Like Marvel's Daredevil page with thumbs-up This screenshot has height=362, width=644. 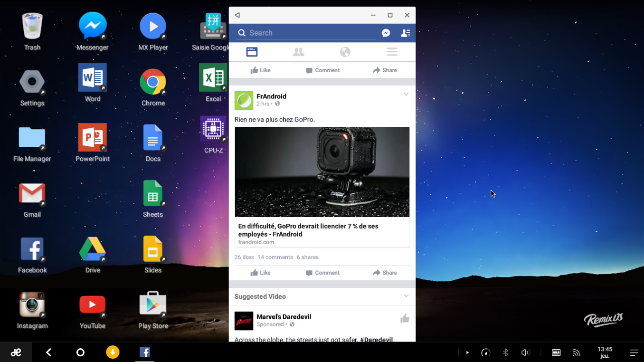click(405, 319)
